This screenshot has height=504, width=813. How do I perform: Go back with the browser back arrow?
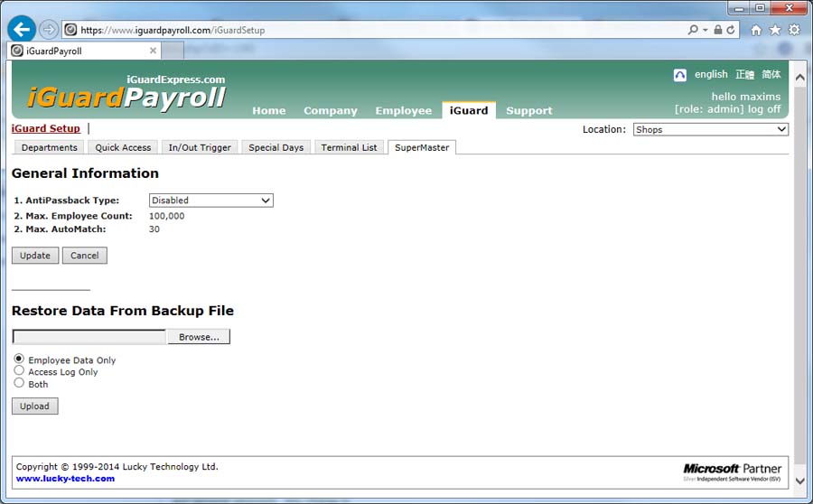[x=22, y=29]
